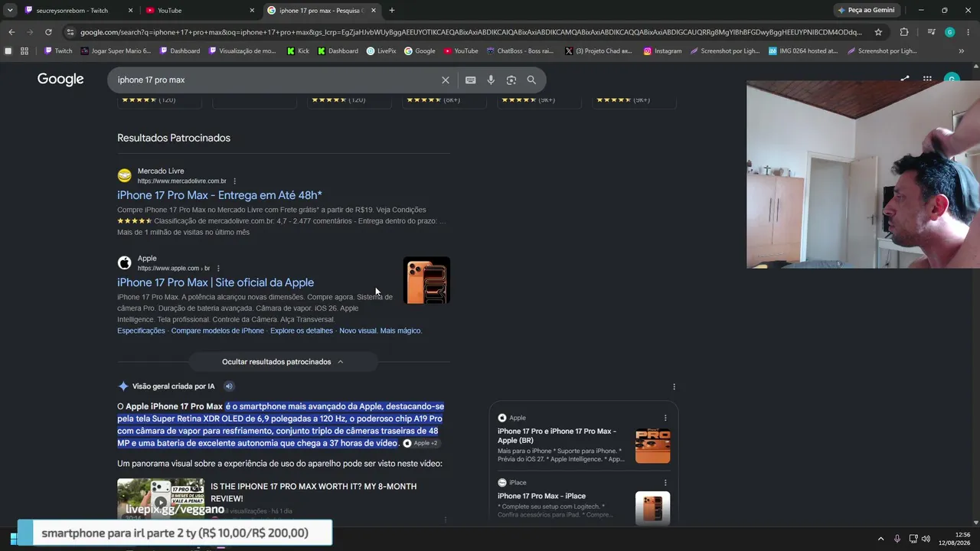
Task: Open iPhone 17 Pro e Pro Max Apple (BR) card
Action: point(557,436)
